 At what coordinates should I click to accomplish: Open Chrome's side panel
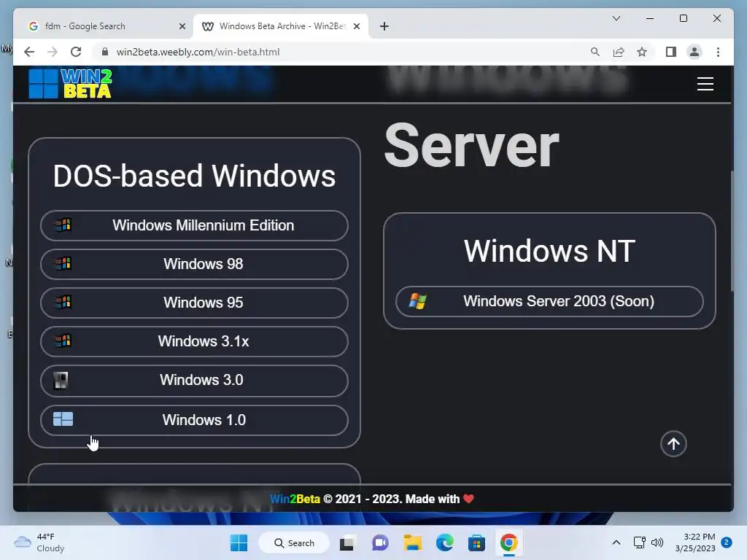[671, 52]
